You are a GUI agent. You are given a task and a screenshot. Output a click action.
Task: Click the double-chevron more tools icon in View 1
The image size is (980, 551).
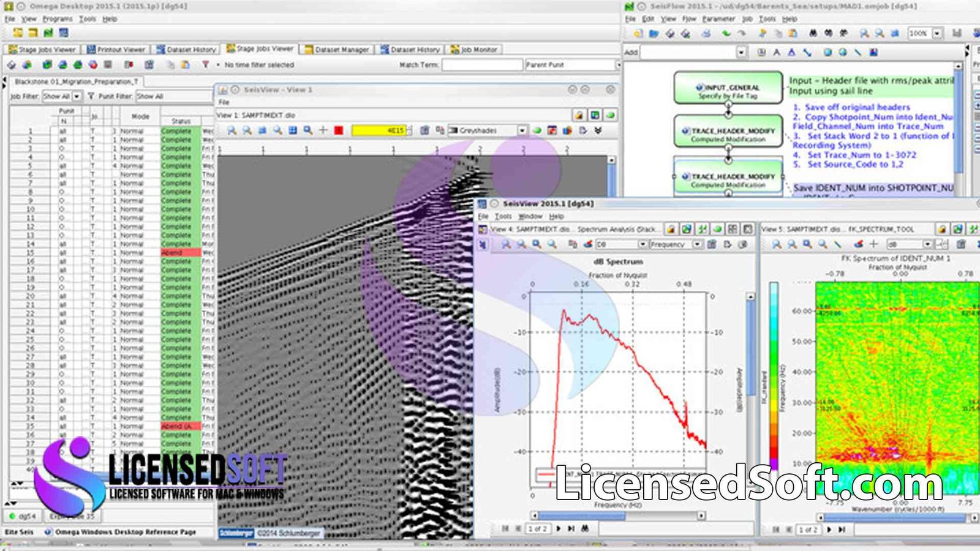(x=598, y=130)
